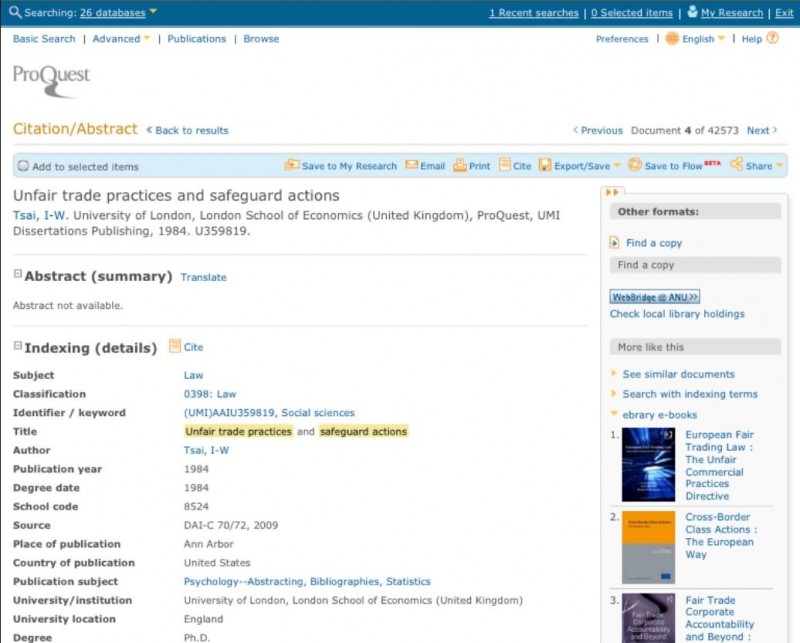Viewport: 800px width, 643px height.
Task: Click the Export/Save disk icon
Action: pos(545,165)
